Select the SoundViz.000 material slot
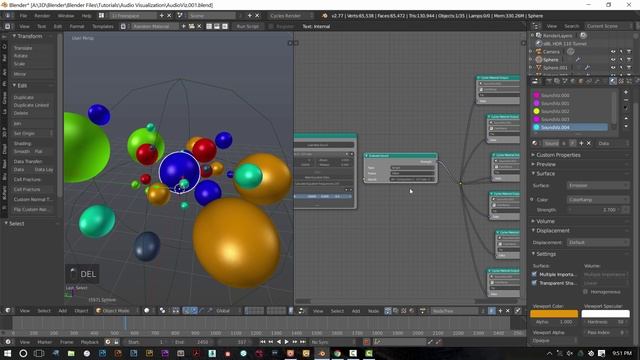This screenshot has width=640, height=360. [x=570, y=95]
